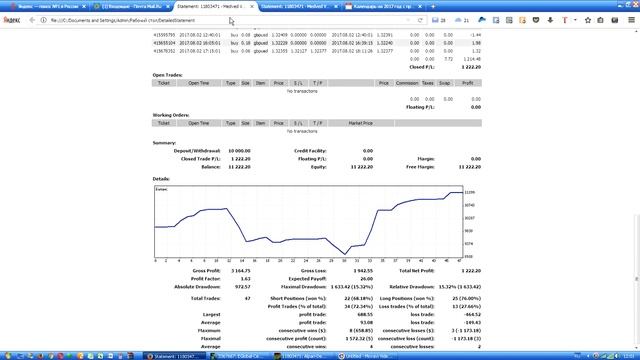Image resolution: width=640 pixels, height=360 pixels.
Task: Switch to the 2017 calendar tab
Action: pos(383,7)
